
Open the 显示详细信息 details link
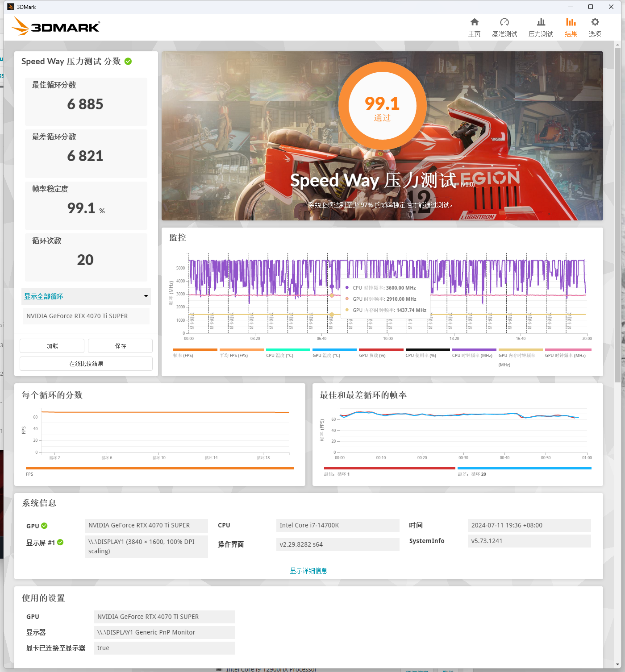tap(308, 570)
